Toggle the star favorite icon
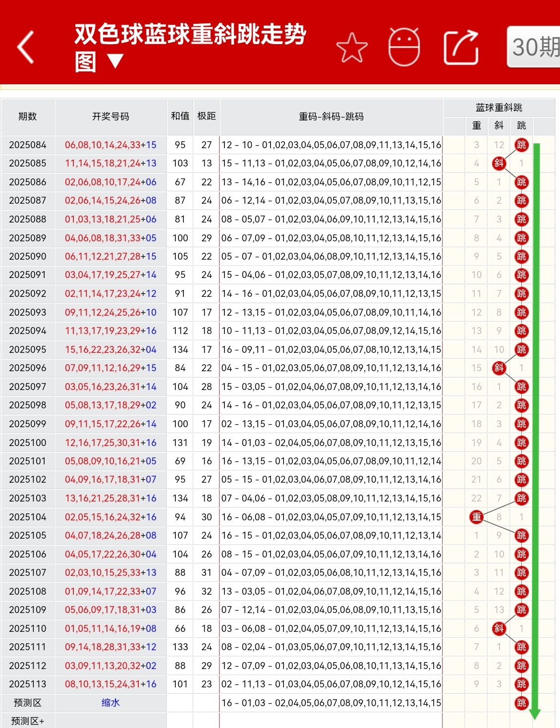The height and width of the screenshot is (728, 560). pos(352,47)
